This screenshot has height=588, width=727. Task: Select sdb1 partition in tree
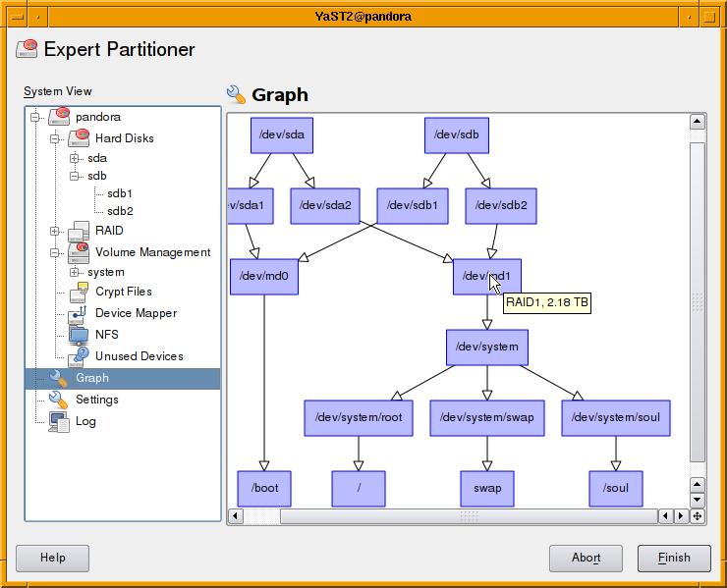pos(120,193)
